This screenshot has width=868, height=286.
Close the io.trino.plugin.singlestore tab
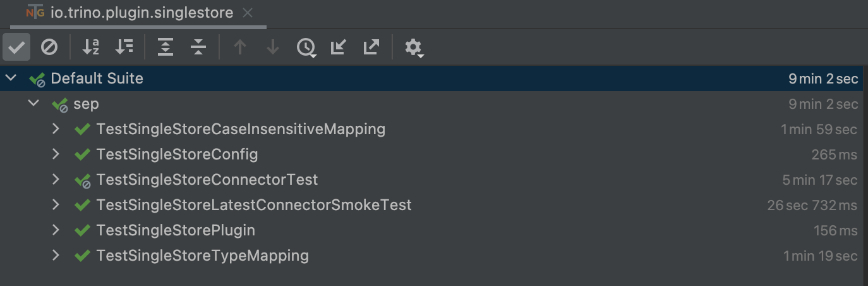248,13
